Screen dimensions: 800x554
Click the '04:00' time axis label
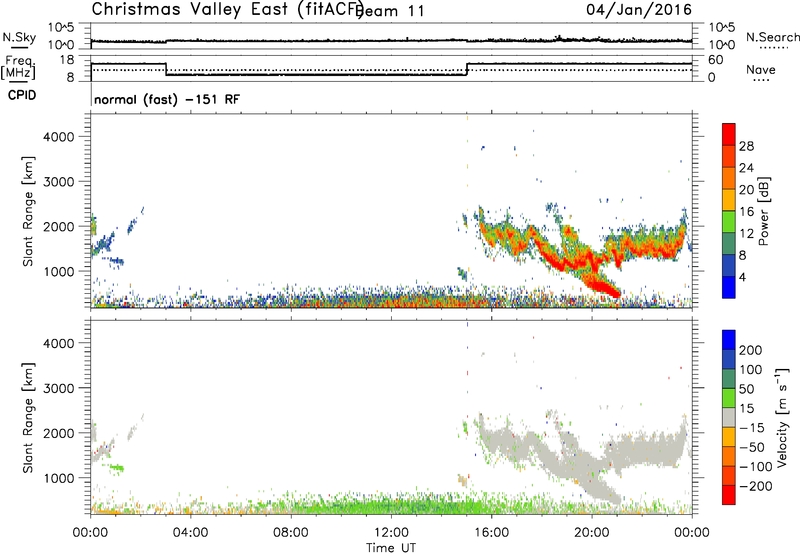[190, 533]
